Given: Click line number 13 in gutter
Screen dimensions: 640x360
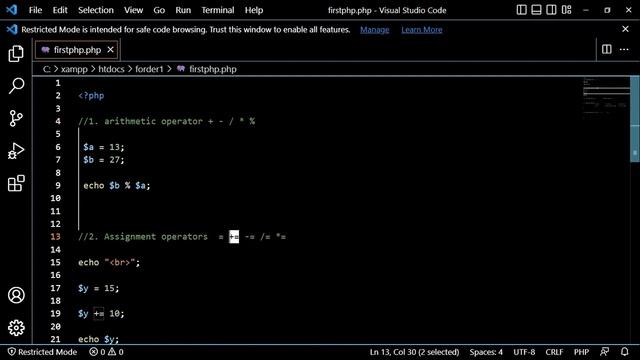Looking at the screenshot, I should tap(55, 237).
